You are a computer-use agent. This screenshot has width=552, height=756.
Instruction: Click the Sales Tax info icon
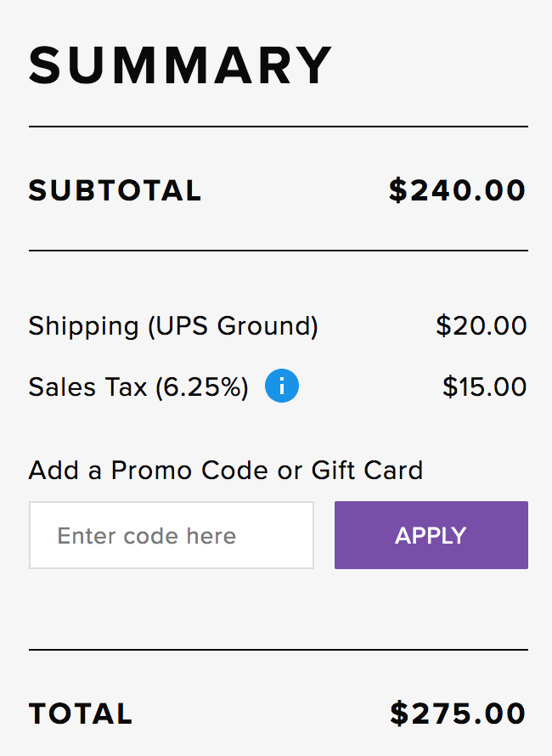click(282, 386)
